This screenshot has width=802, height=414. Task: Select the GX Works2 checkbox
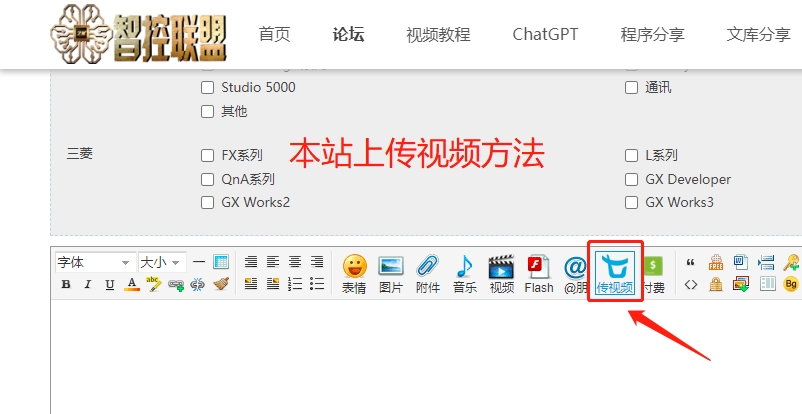pos(207,203)
